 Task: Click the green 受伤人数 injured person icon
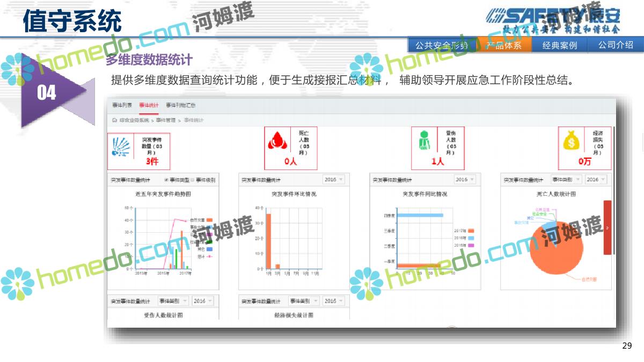pos(425,142)
